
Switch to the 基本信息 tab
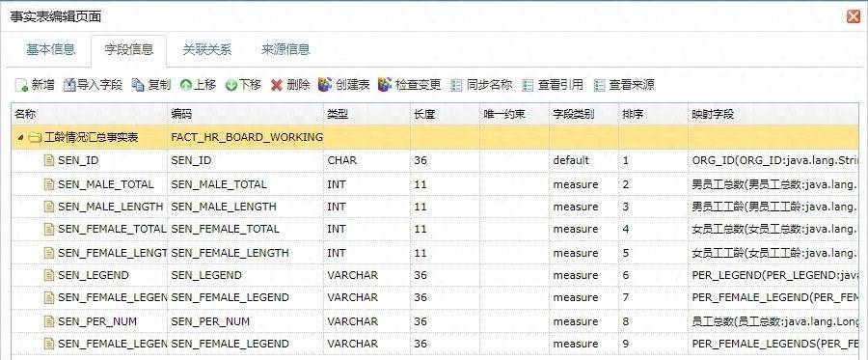(x=50, y=49)
